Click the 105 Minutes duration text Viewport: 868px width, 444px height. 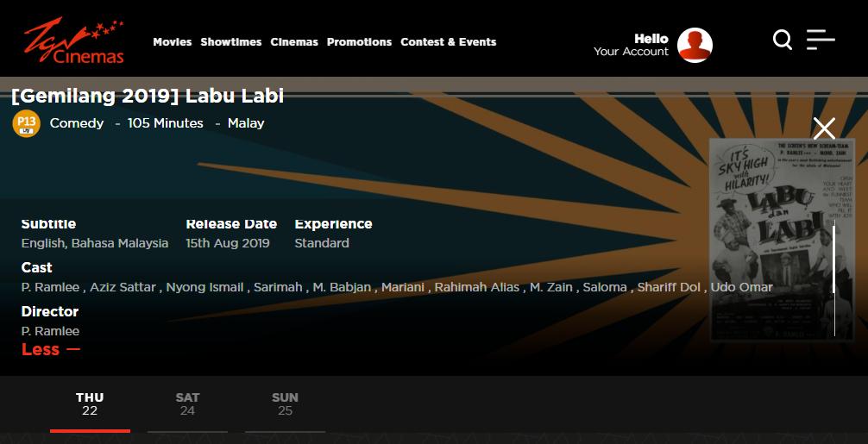pyautogui.click(x=165, y=123)
